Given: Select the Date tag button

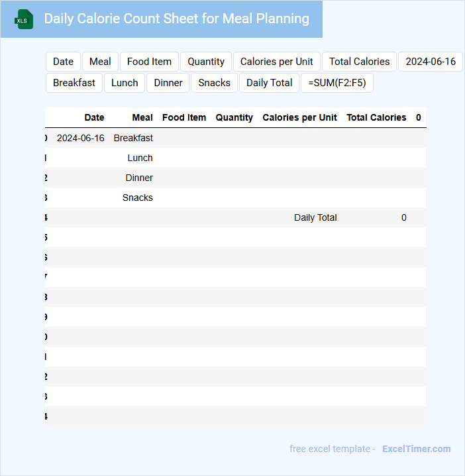Looking at the screenshot, I should pos(63,62).
